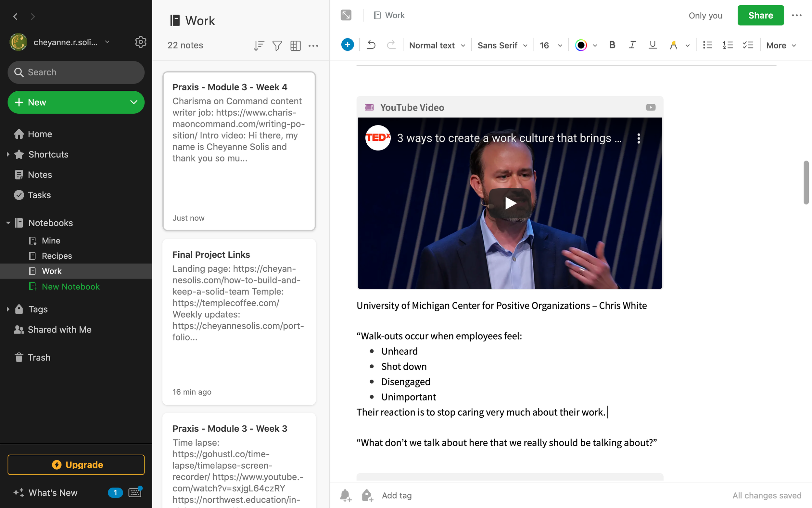Open video in YouTube icon

pyautogui.click(x=651, y=107)
